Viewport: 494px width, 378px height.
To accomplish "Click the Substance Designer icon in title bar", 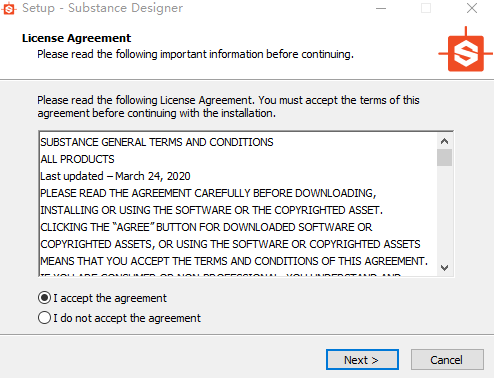I will point(9,9).
